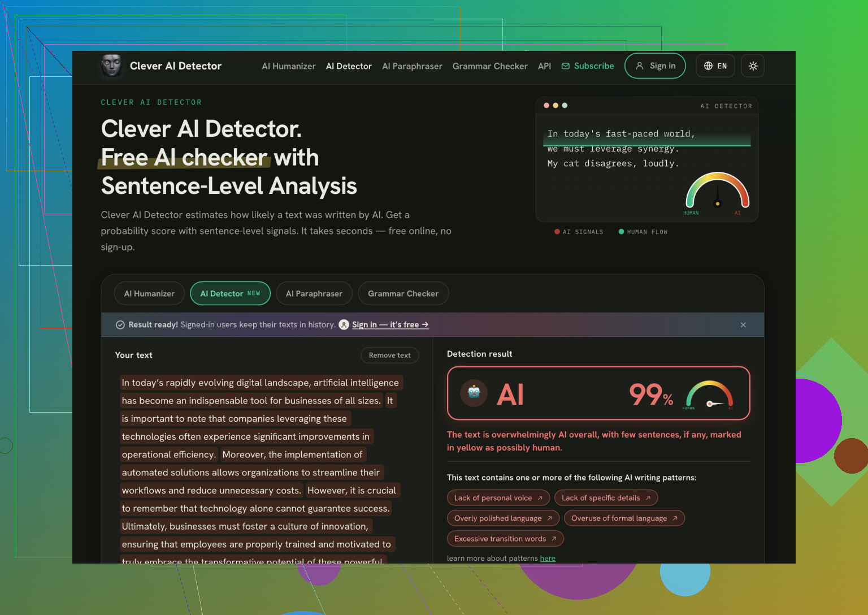Click the Subscribe link with envelope icon
Viewport: 868px width, 615px height.
tap(588, 66)
